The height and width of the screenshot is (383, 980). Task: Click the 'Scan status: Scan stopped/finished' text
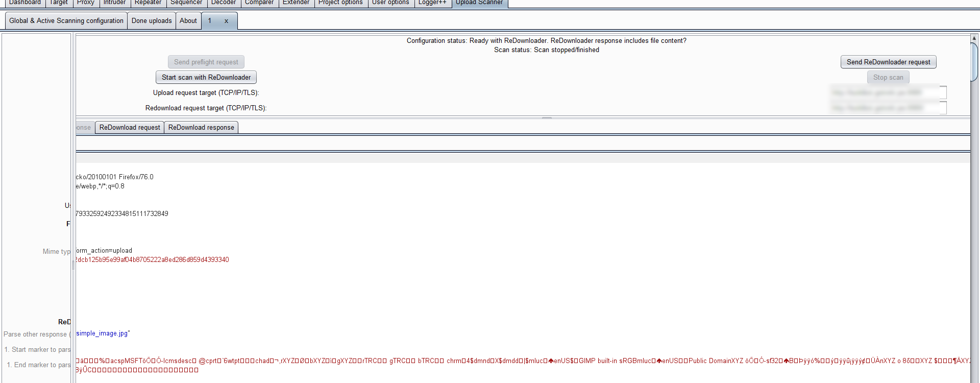coord(547,50)
